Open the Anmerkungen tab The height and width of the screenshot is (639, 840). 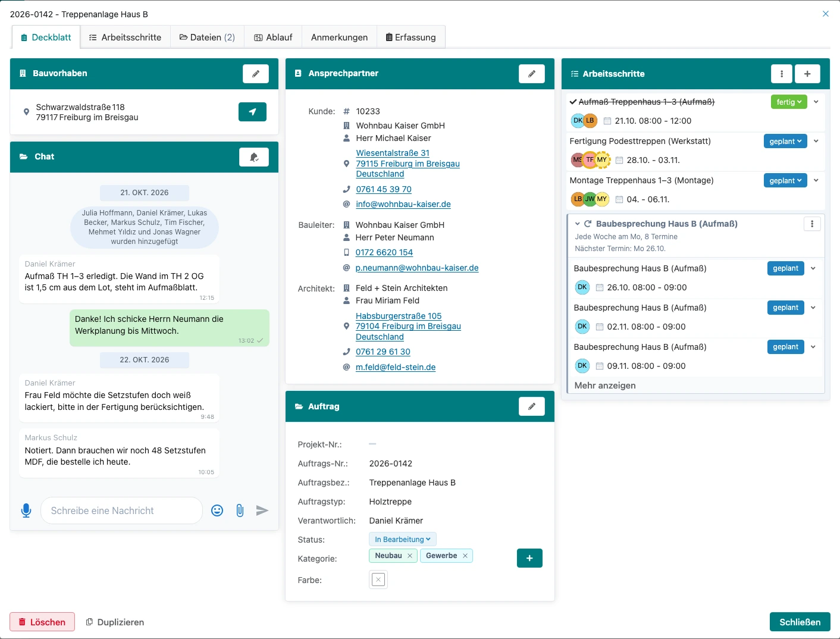(339, 37)
